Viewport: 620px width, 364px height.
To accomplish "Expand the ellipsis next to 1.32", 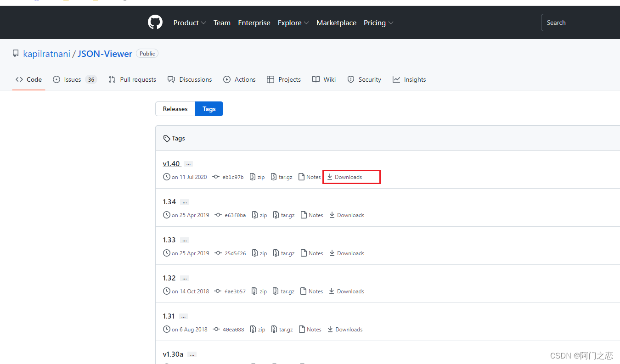I will [185, 278].
